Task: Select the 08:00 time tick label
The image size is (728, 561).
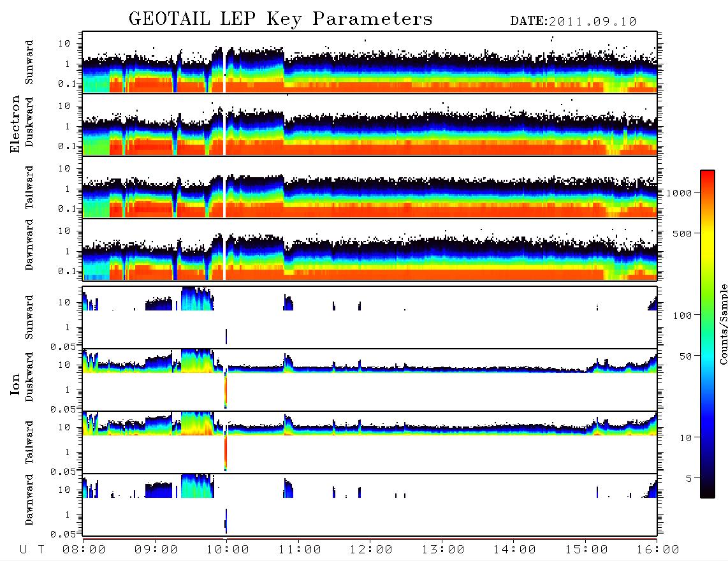Action: pyautogui.click(x=84, y=550)
